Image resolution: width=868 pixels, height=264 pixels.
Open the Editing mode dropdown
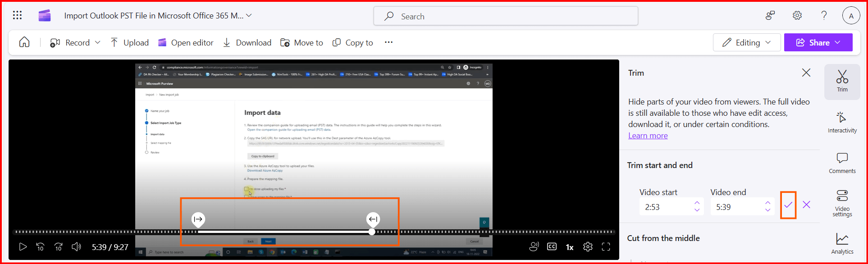(747, 42)
